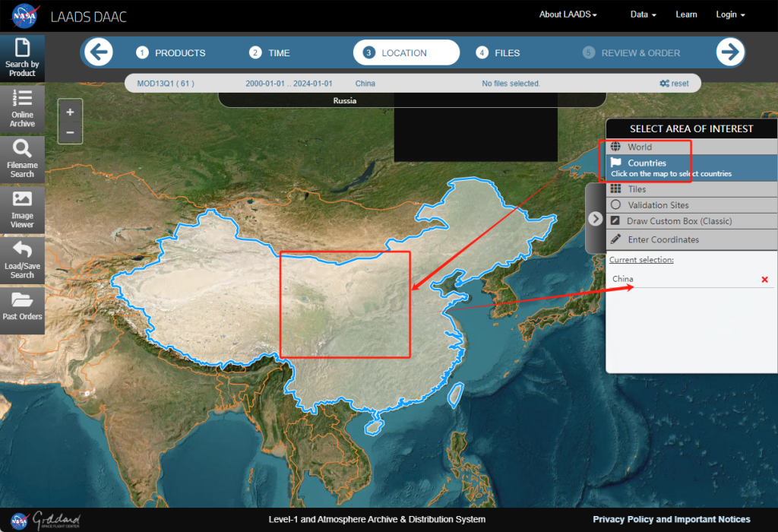Reset the search settings
This screenshot has width=778, height=532.
coord(675,84)
